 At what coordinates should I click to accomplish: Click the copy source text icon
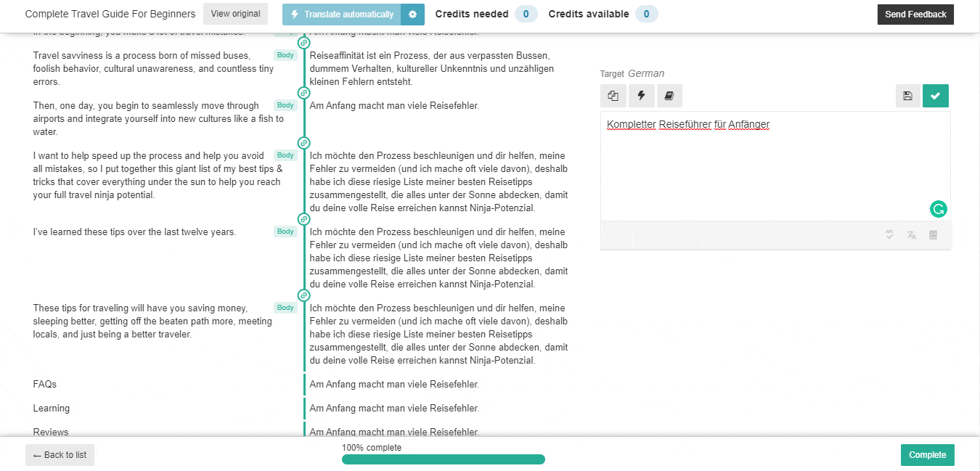tap(613, 96)
